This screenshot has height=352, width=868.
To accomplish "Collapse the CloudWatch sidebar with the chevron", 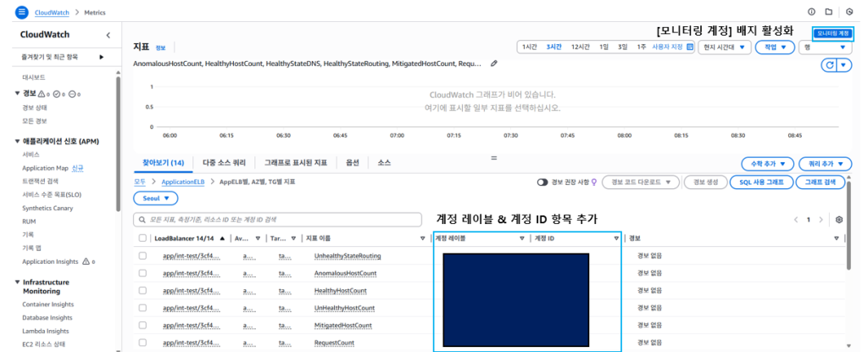I will (x=108, y=35).
